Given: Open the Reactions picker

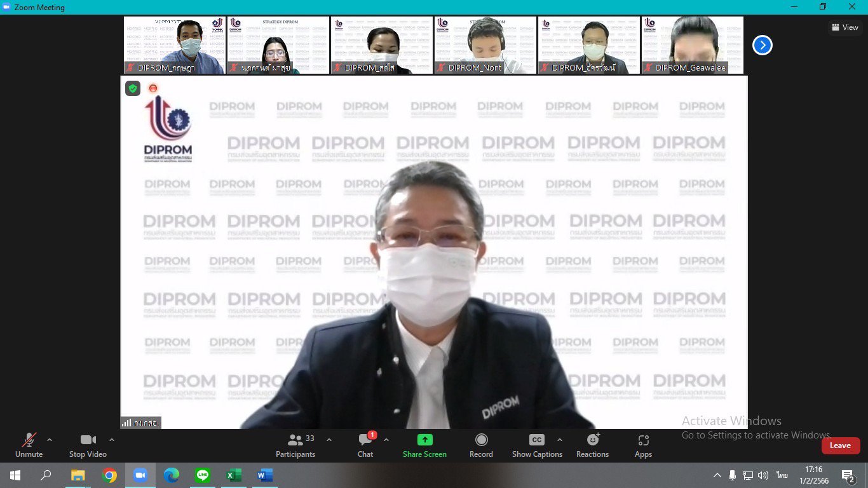Looking at the screenshot, I should coord(592,445).
